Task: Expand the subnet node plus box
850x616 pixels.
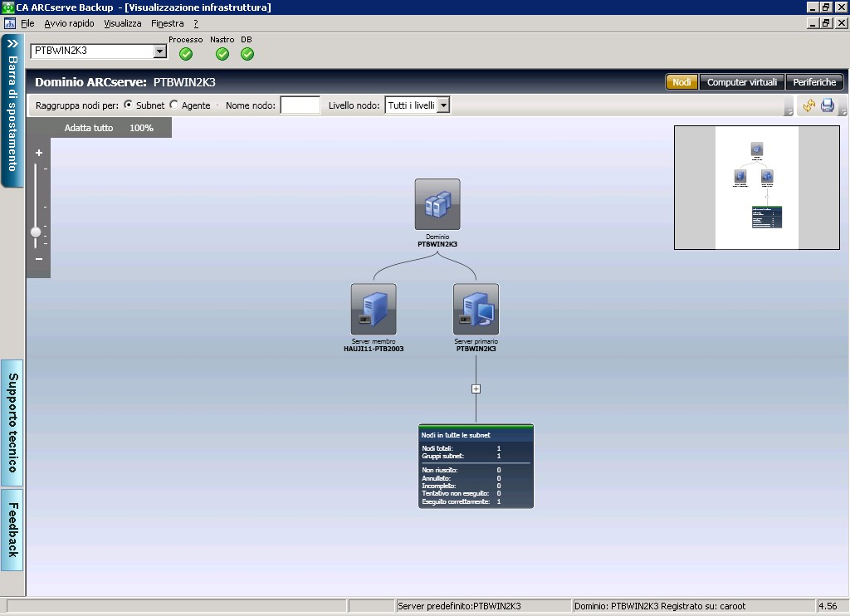Action: tap(476, 389)
